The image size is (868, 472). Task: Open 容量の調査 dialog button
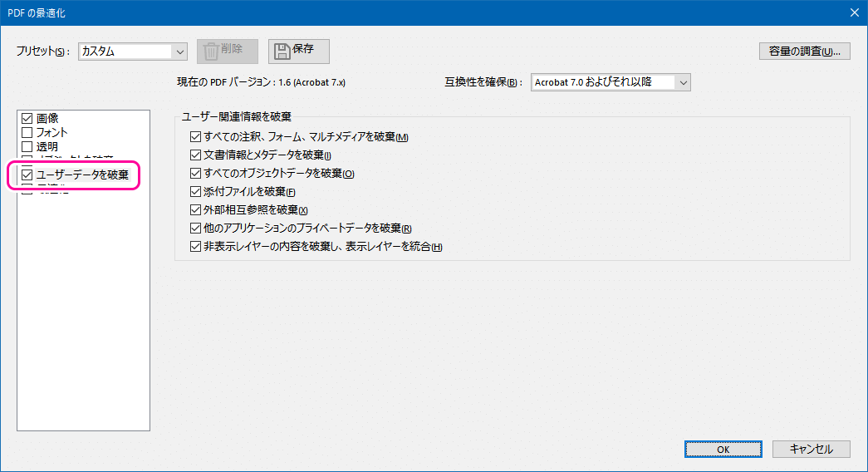coord(804,51)
